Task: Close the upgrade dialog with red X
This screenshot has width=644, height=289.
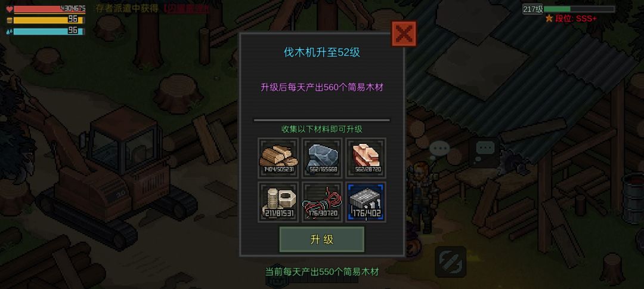Action: click(x=404, y=33)
